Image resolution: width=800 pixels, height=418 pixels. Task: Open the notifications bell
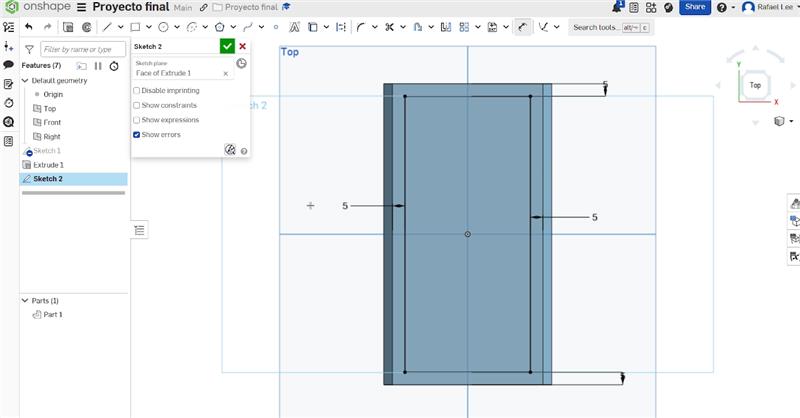click(x=618, y=7)
